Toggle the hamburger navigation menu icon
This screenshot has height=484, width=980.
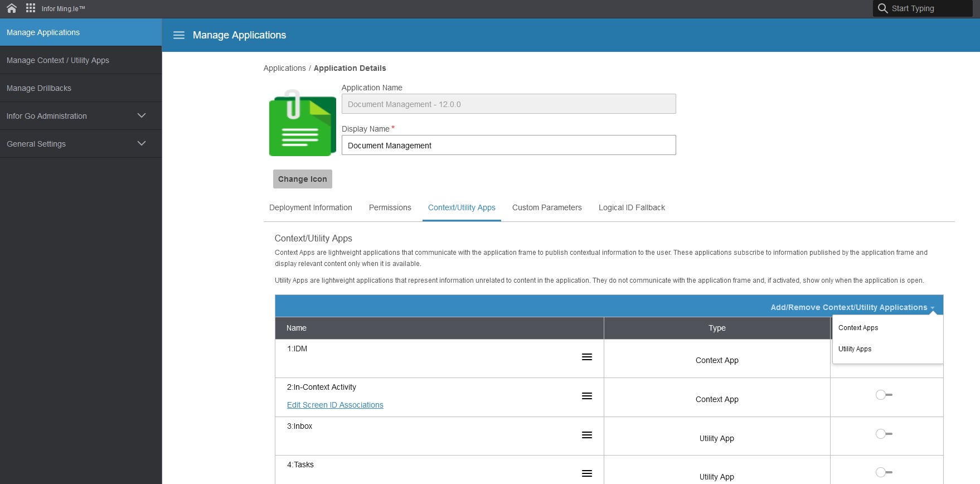click(179, 35)
